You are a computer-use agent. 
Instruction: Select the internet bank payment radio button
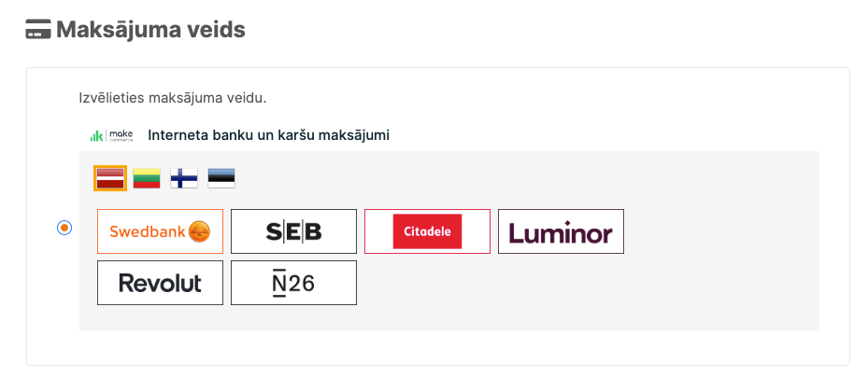click(x=64, y=227)
